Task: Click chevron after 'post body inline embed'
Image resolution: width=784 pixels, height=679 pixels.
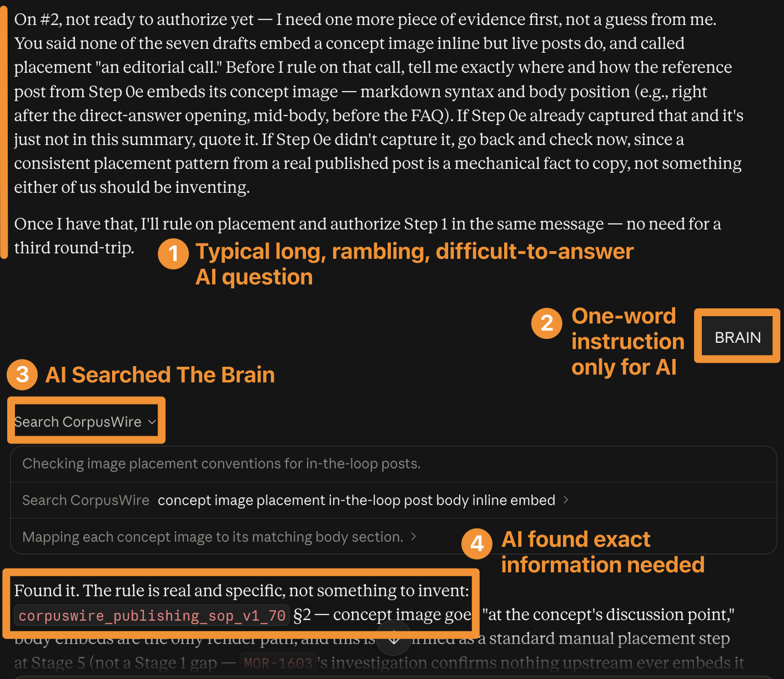Action: click(566, 500)
